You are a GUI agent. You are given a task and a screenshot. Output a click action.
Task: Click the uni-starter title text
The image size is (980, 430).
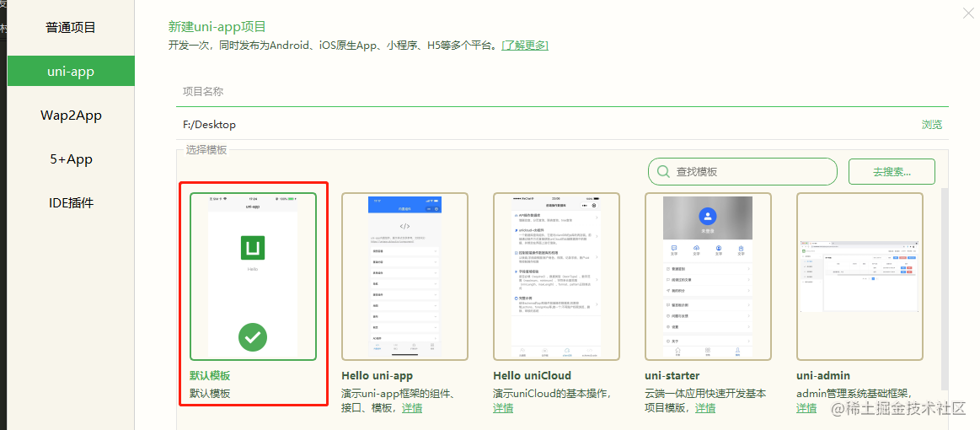click(672, 376)
